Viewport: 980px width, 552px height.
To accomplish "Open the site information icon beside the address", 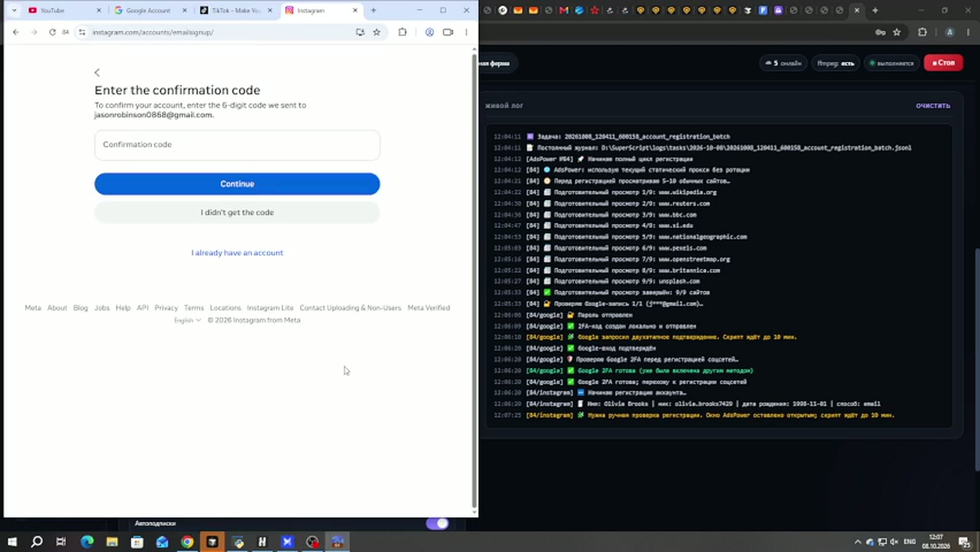I will (82, 32).
